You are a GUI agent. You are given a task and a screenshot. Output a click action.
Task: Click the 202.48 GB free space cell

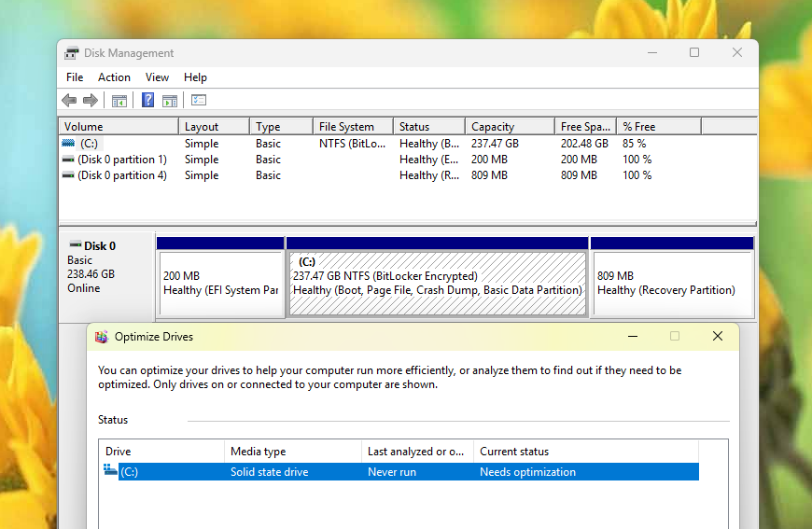coord(584,144)
